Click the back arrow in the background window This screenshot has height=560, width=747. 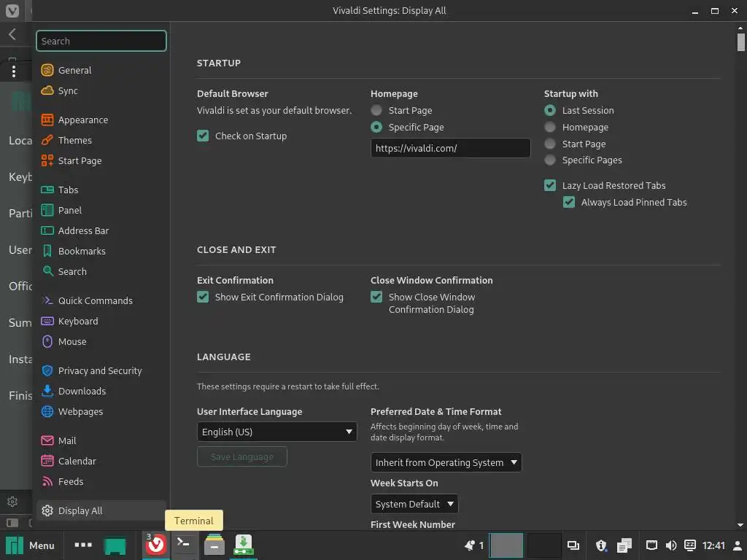(12, 34)
